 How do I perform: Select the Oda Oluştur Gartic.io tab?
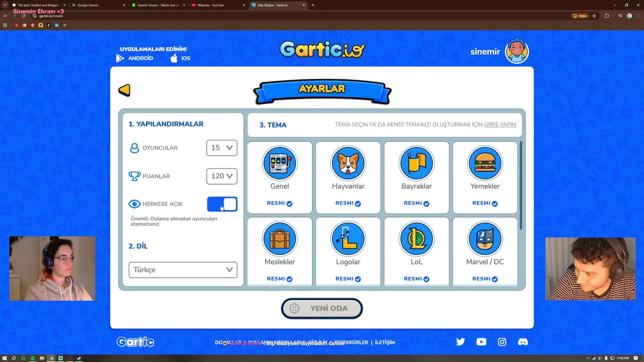click(278, 5)
